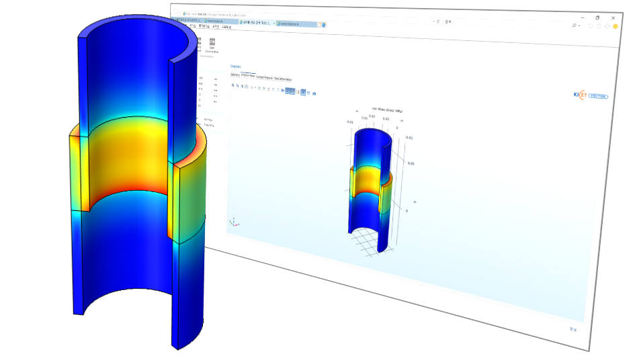Viewport: 635px width, 364px height.
Task: Switch to the Geometry graphics tab
Action: [235, 75]
